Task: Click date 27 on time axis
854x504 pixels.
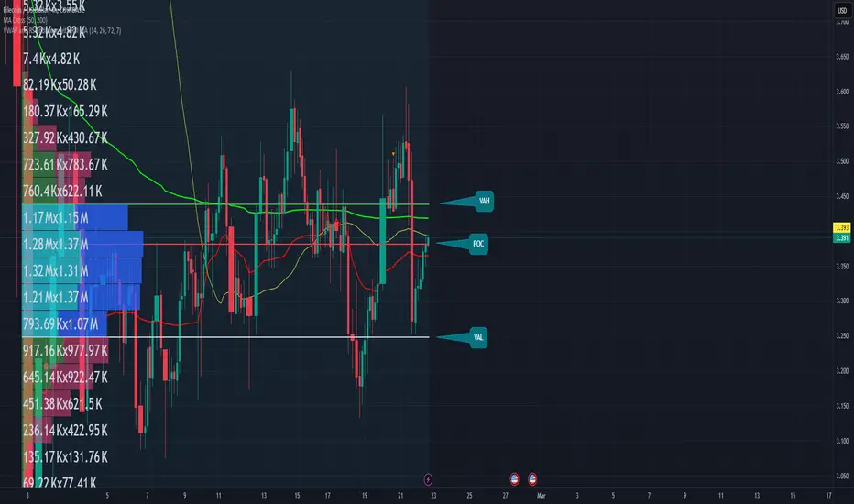Action: pos(505,495)
